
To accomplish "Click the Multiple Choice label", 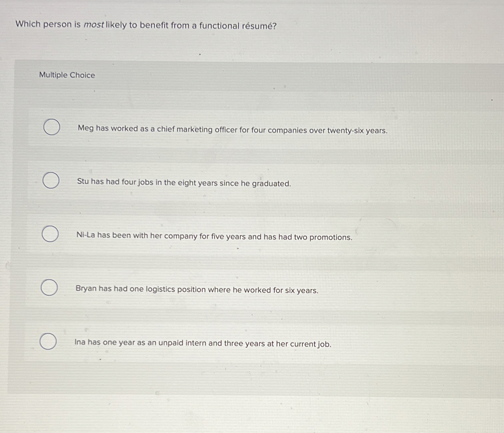I will click(x=67, y=75).
